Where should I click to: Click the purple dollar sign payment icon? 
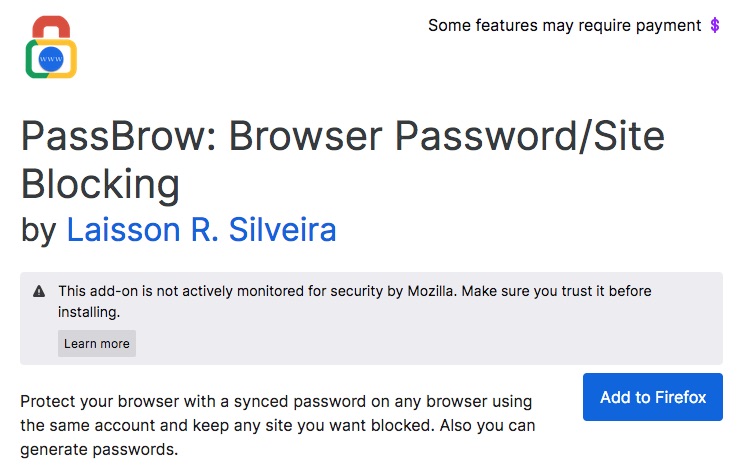pos(714,25)
